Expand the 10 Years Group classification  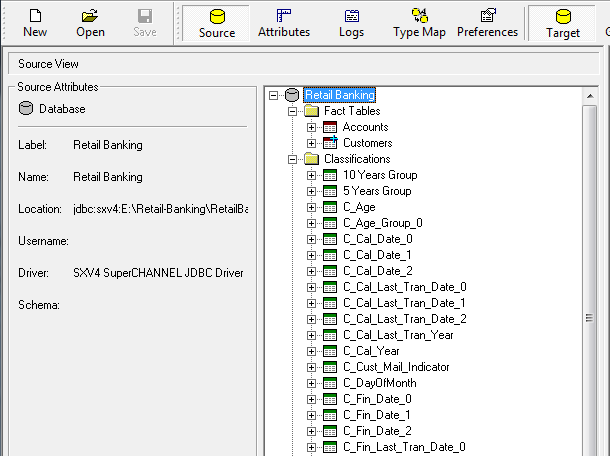[x=311, y=175]
